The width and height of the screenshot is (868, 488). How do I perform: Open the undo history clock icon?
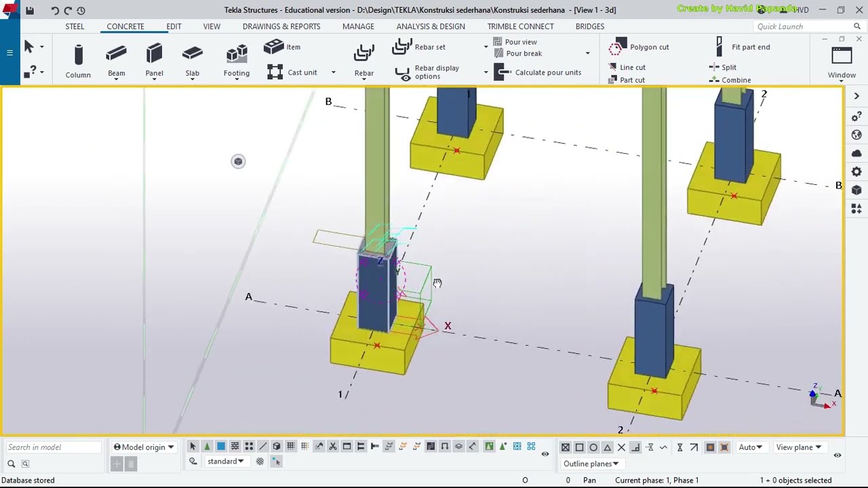coord(81,10)
